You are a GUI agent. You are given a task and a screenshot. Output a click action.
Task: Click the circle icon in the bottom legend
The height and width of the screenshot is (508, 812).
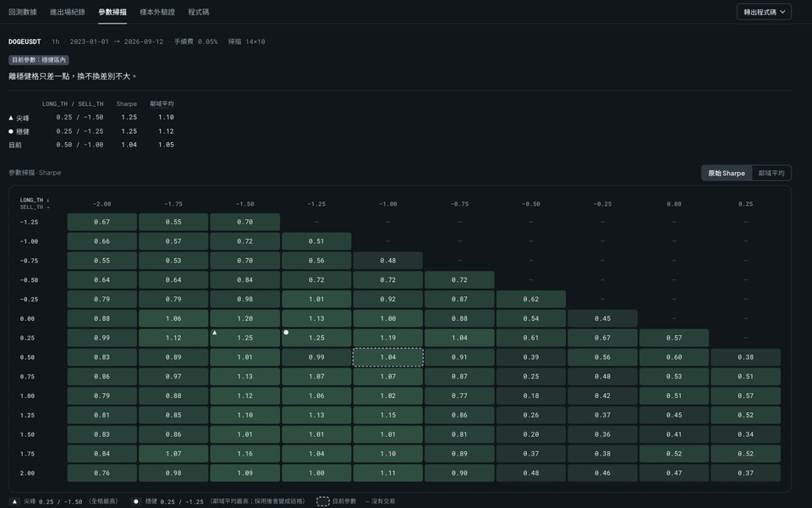(135, 501)
